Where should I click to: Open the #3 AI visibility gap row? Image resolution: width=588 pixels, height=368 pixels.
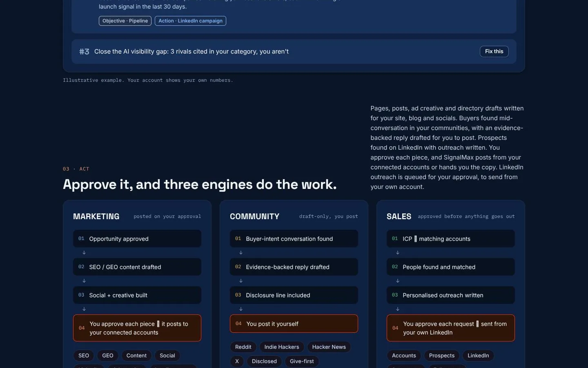click(x=294, y=52)
